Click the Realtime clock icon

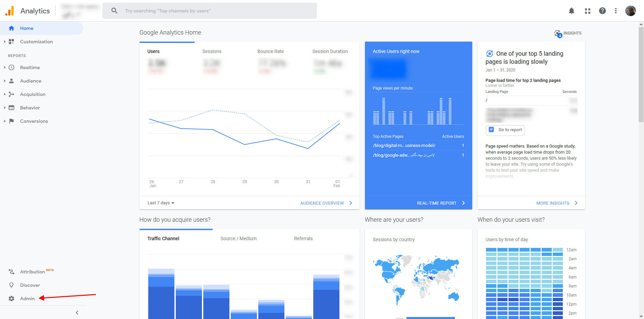[x=11, y=67]
